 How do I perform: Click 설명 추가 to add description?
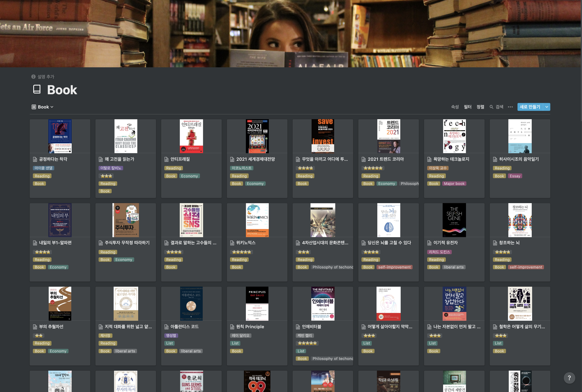click(46, 77)
